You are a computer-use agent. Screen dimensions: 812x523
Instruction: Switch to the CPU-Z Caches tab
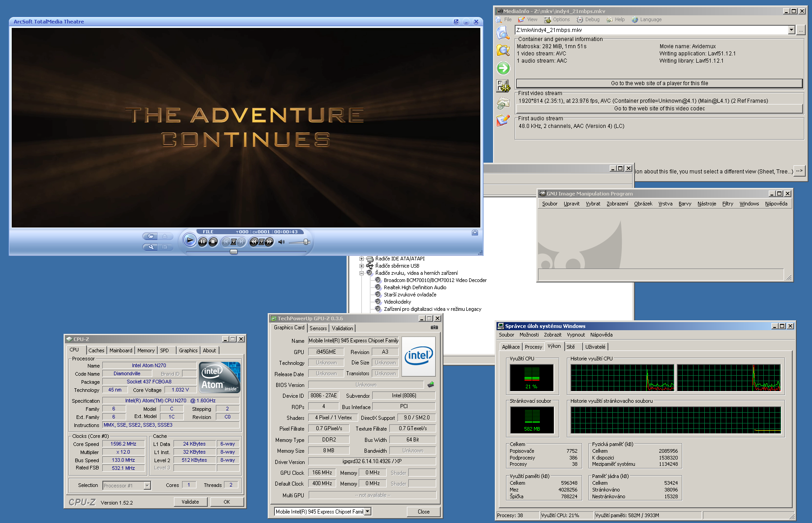[96, 350]
